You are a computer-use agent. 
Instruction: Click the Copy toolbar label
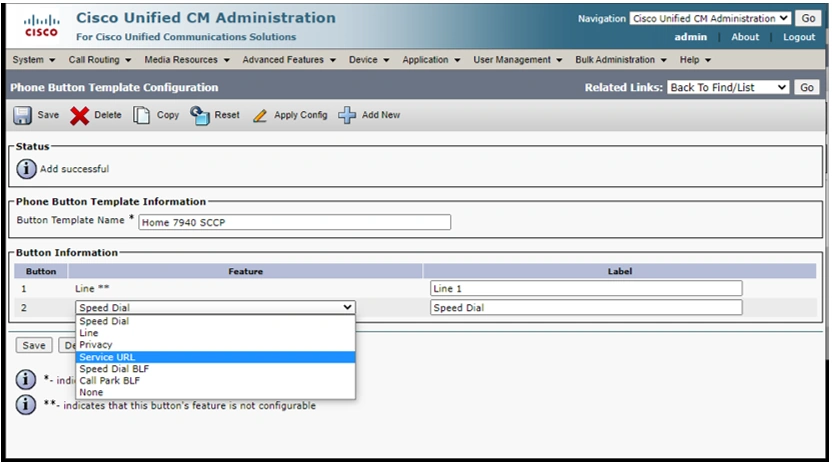pyautogui.click(x=168, y=115)
